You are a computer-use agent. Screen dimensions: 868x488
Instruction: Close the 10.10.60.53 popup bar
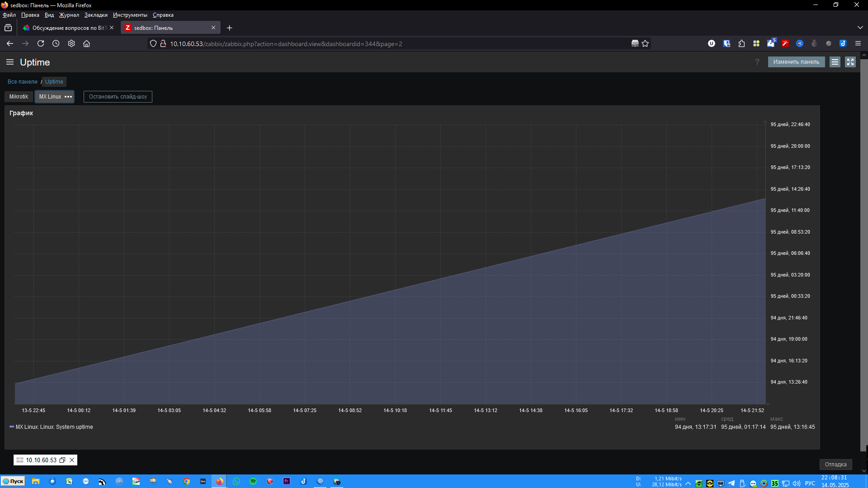click(72, 460)
